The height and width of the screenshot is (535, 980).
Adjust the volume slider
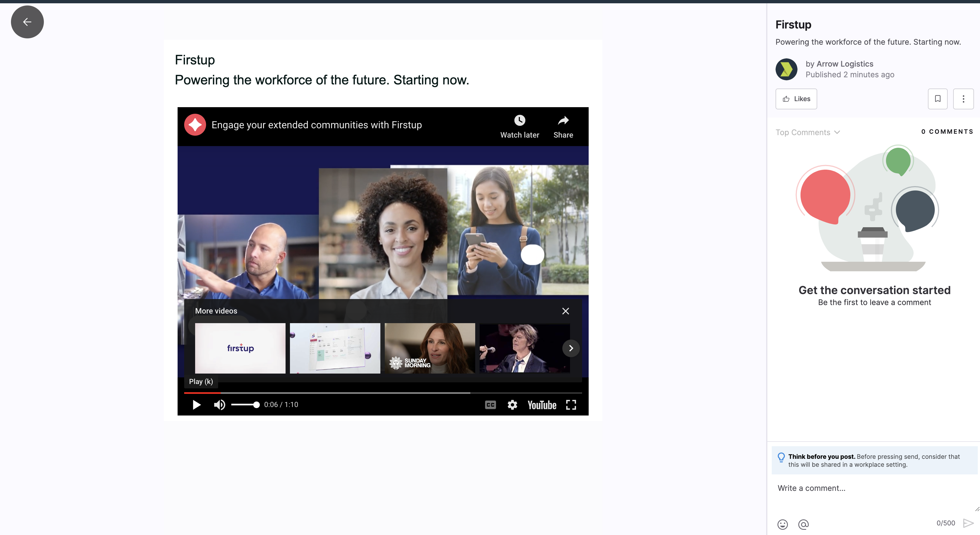245,405
